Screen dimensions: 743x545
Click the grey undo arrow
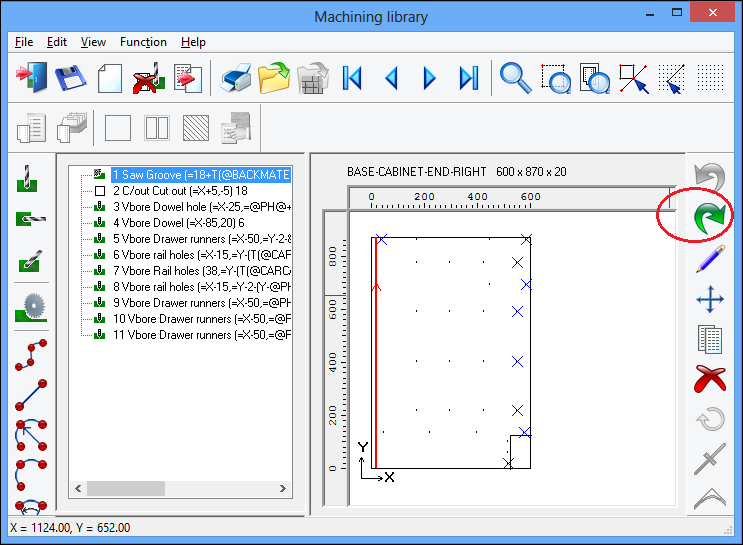pyautogui.click(x=709, y=177)
